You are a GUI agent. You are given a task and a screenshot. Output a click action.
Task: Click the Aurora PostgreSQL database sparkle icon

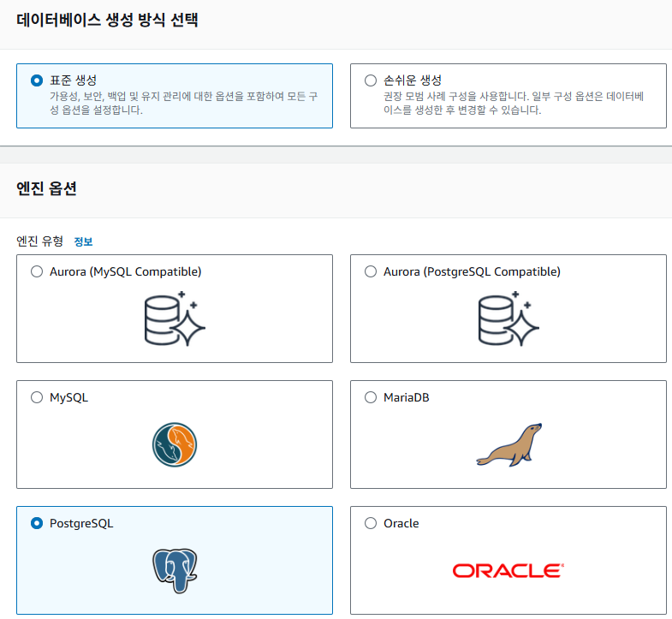click(508, 318)
